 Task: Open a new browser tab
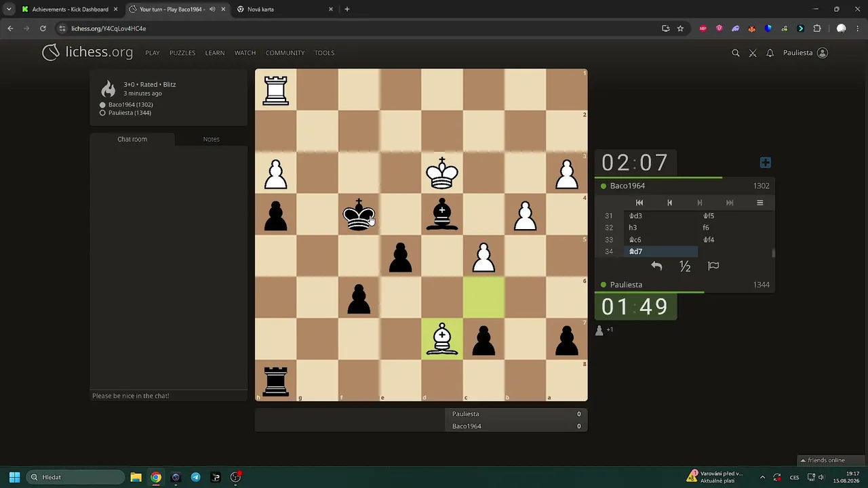click(347, 9)
